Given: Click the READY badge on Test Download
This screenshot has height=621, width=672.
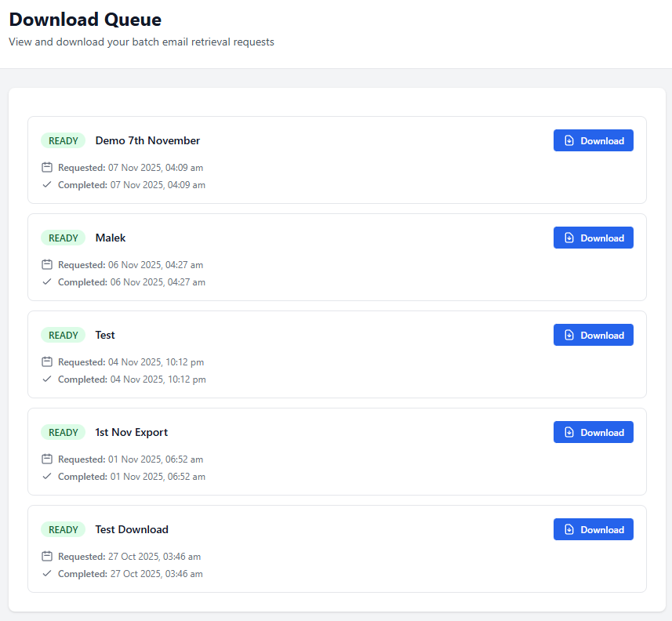Looking at the screenshot, I should coord(63,529).
